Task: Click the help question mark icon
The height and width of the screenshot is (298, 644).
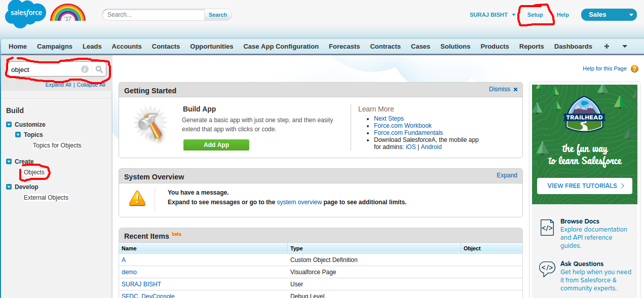Action: (634, 69)
